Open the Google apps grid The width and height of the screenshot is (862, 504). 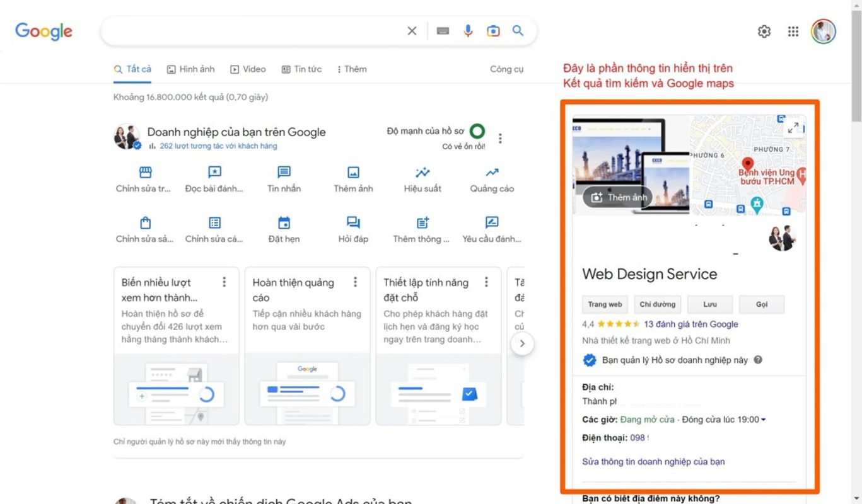793,31
